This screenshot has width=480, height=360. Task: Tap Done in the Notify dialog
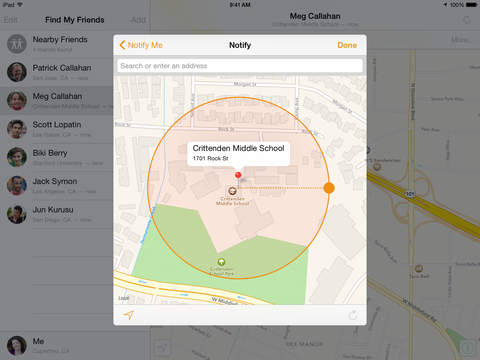[x=347, y=45]
